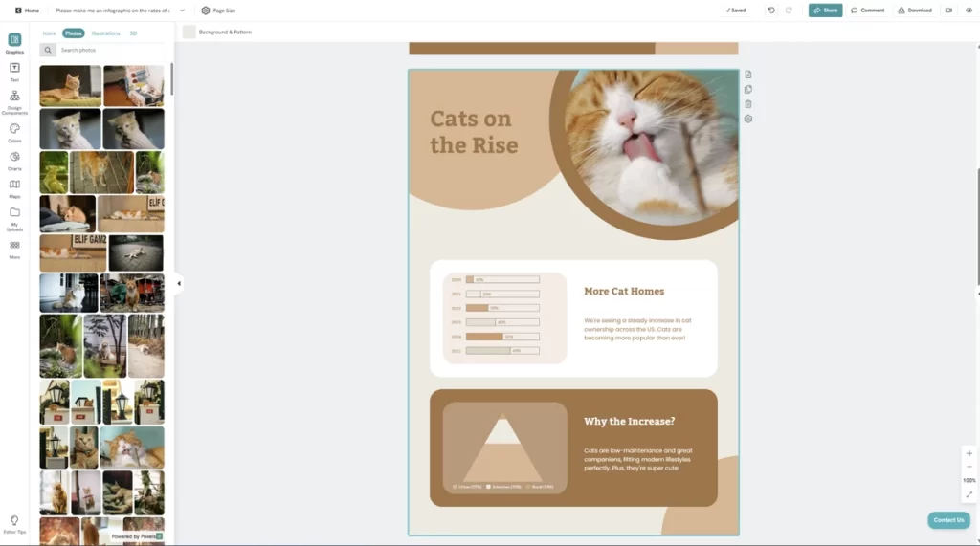Screen dimensions: 980x546
Task: Delete the page with trash icon
Action: coord(748,104)
